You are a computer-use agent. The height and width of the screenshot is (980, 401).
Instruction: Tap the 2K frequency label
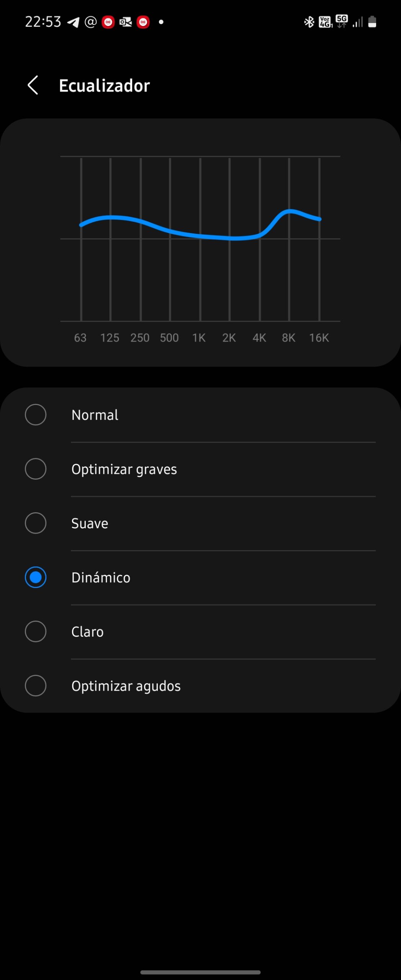point(229,338)
